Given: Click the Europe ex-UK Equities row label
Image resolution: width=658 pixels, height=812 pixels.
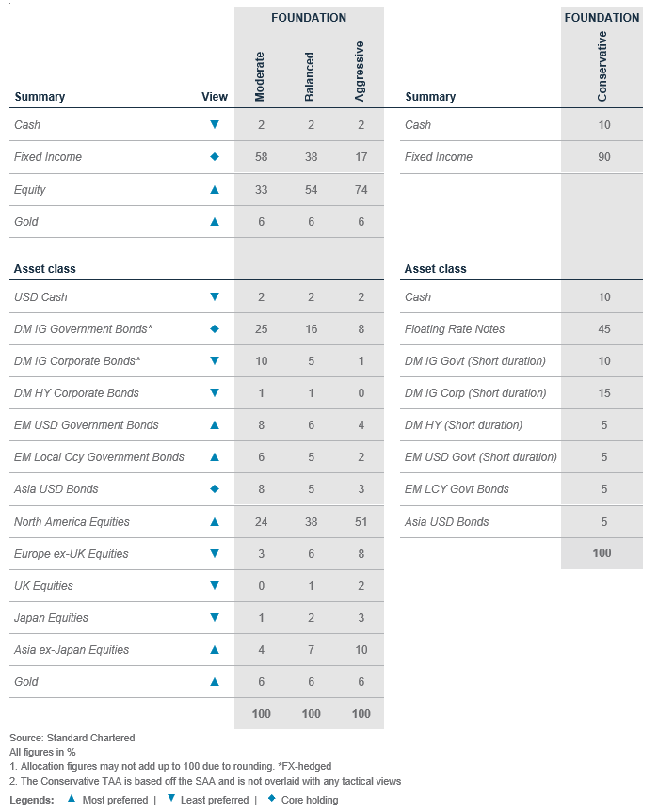Looking at the screenshot, I should click(x=72, y=553).
